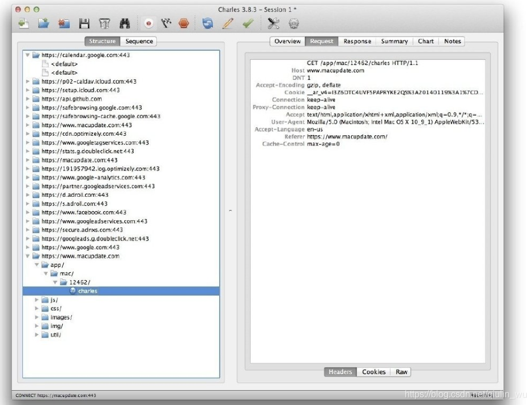
Task: Expand the css/ folder
Action: coord(37,309)
